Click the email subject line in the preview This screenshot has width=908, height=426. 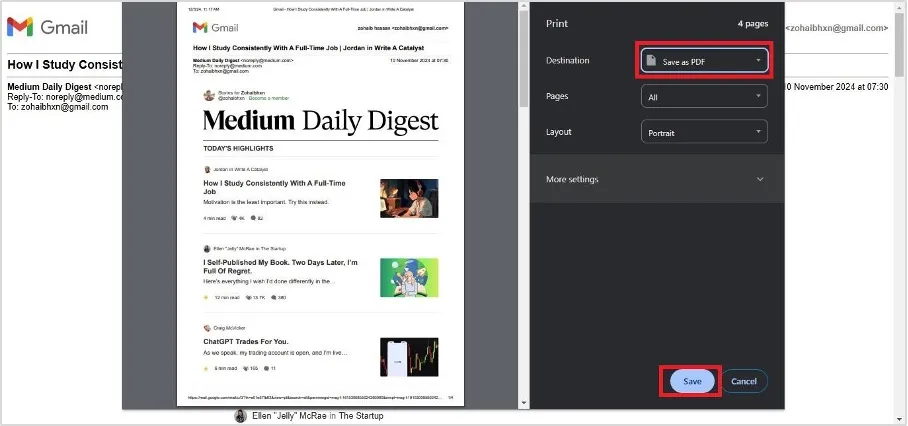tap(308, 47)
